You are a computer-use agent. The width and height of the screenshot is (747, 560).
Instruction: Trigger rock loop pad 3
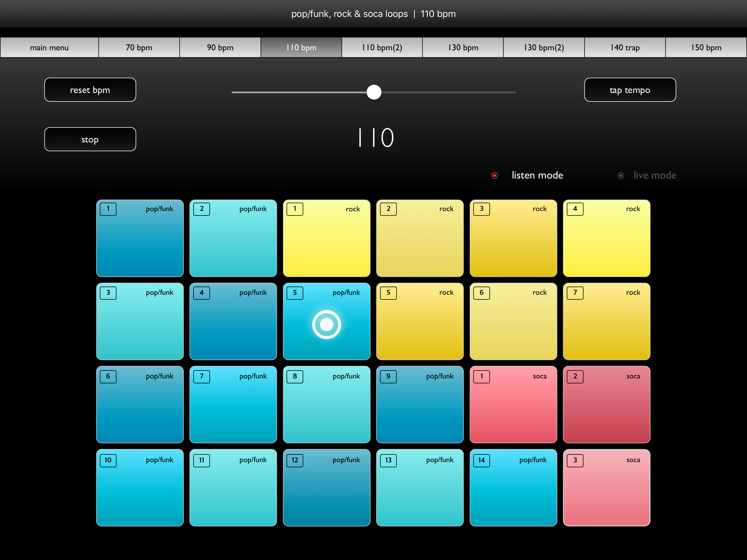(x=513, y=238)
